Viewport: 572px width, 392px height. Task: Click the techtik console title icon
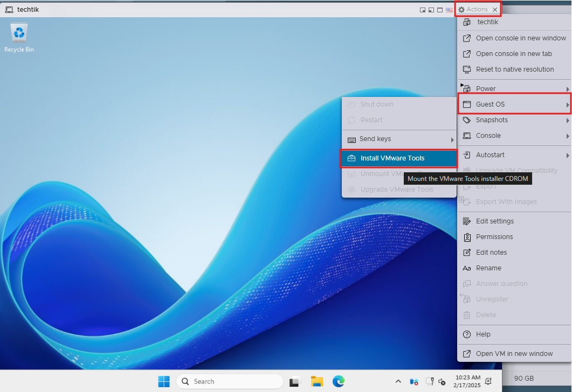[x=9, y=10]
